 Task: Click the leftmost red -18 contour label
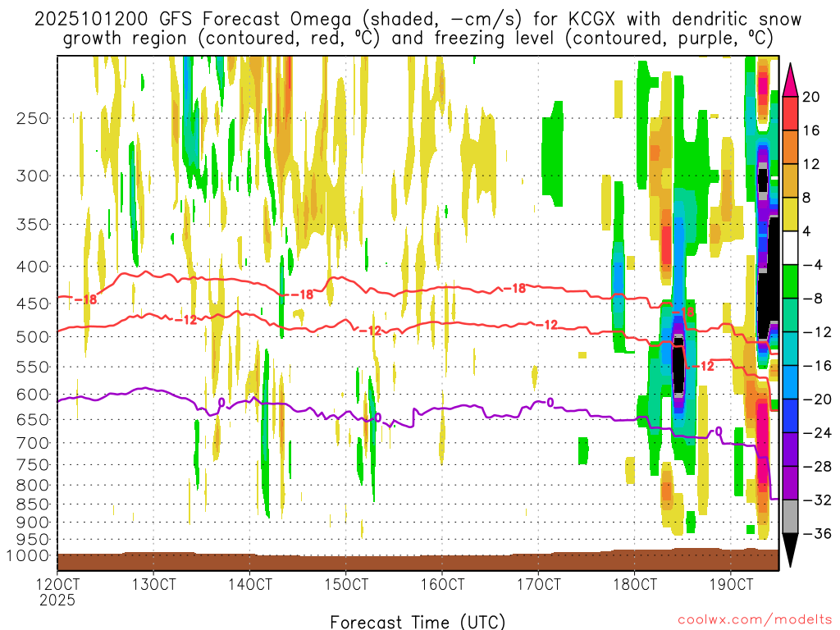84,300
